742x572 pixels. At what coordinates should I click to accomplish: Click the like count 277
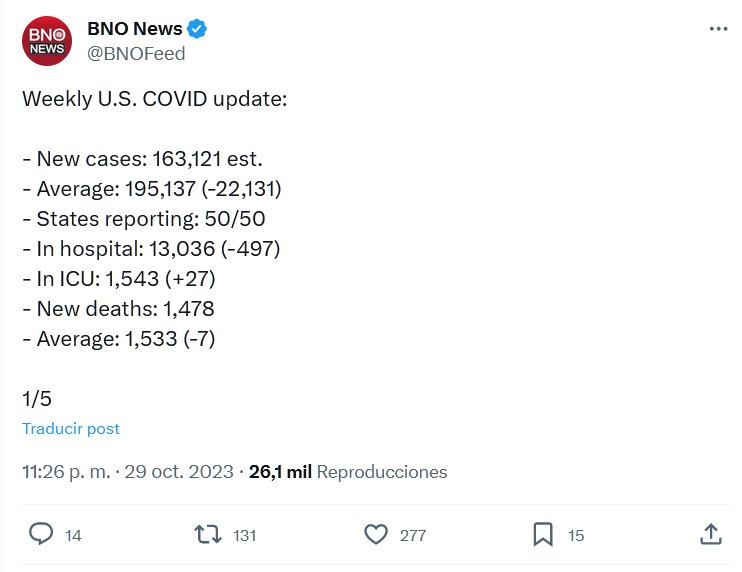(413, 536)
